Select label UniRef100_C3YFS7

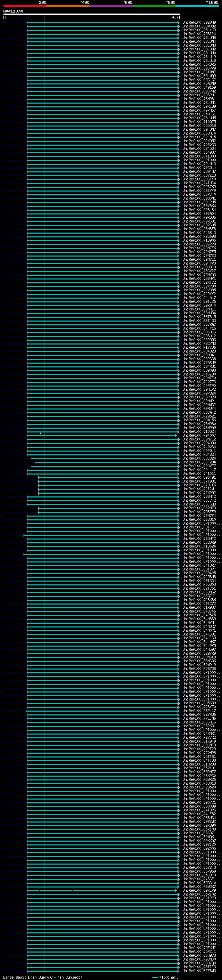point(199,527)
